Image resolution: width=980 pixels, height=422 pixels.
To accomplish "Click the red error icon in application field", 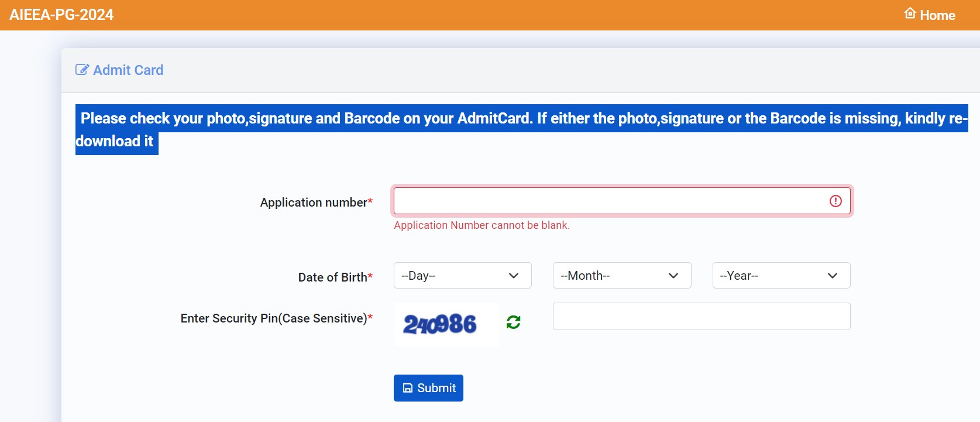I will pos(835,201).
